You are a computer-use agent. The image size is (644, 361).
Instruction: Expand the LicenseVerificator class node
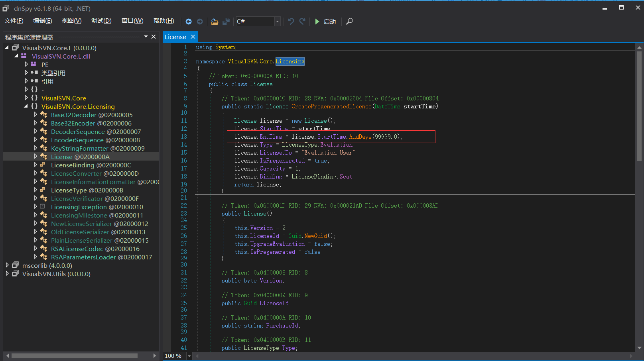click(x=35, y=198)
